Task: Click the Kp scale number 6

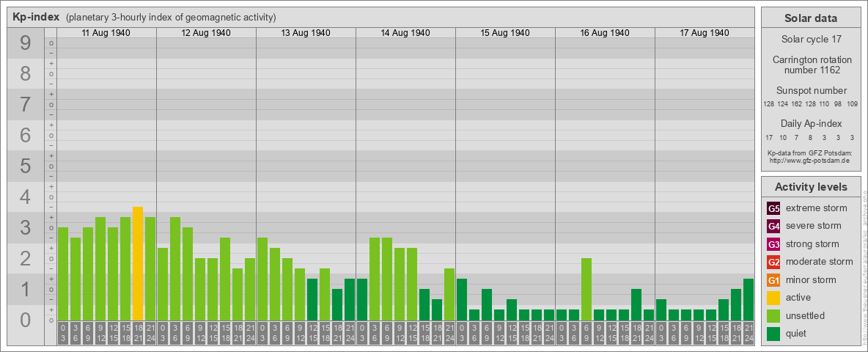Action: (26, 135)
